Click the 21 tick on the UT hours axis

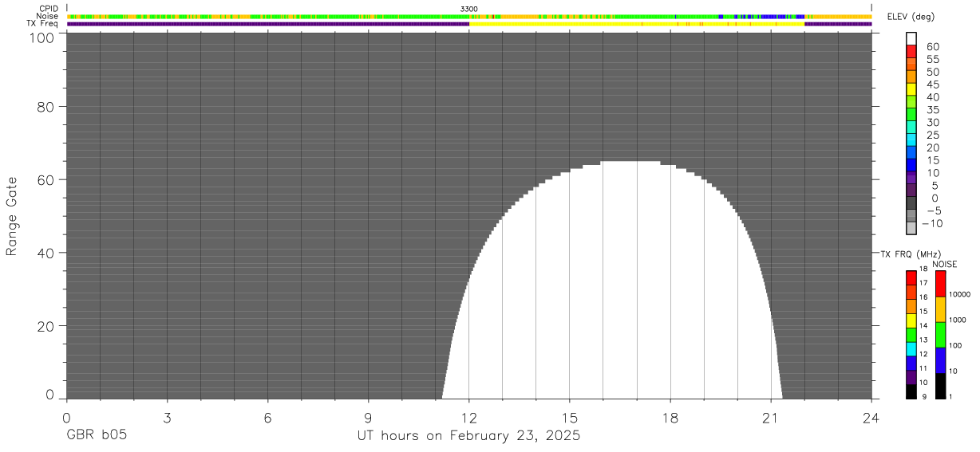pyautogui.click(x=771, y=417)
